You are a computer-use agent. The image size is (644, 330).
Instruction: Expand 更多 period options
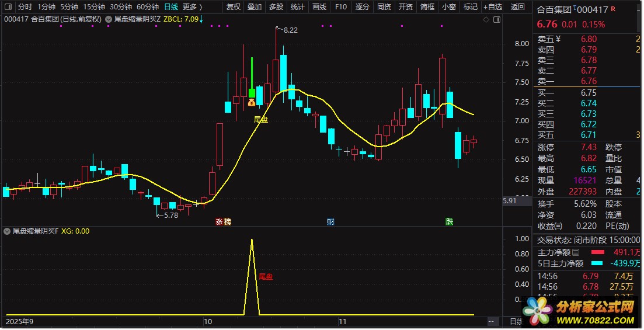pyautogui.click(x=192, y=7)
